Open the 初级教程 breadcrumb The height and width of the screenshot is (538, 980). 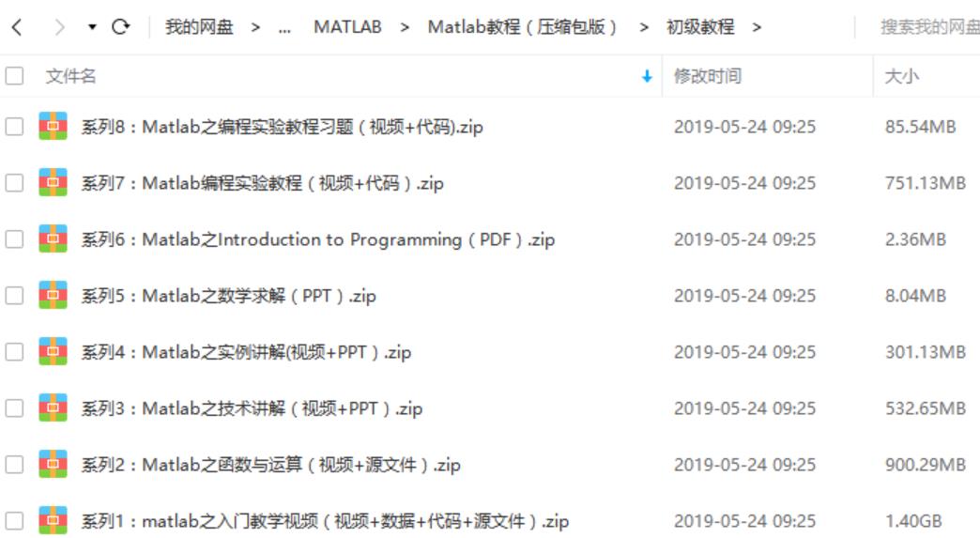pyautogui.click(x=700, y=27)
